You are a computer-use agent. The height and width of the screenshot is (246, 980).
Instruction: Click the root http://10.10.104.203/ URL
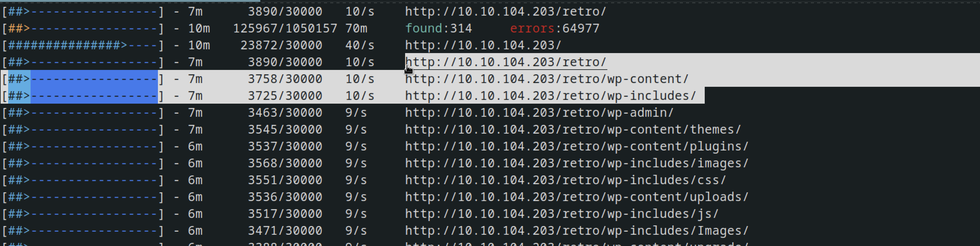tap(483, 45)
